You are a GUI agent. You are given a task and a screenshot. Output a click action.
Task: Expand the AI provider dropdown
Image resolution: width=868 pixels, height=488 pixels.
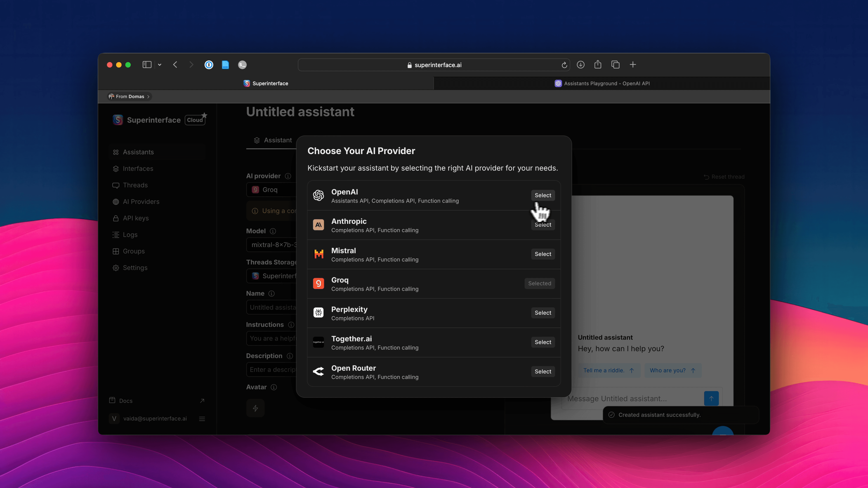click(271, 190)
